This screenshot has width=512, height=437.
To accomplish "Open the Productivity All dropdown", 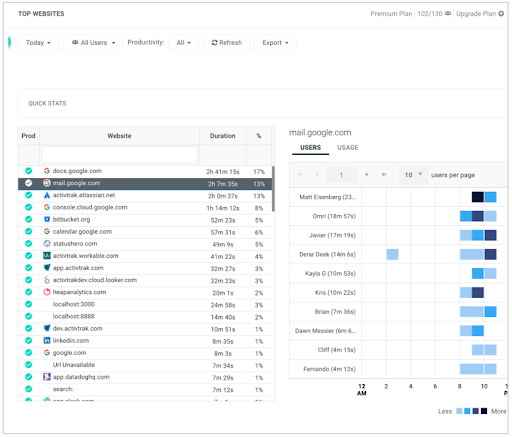I will [184, 43].
